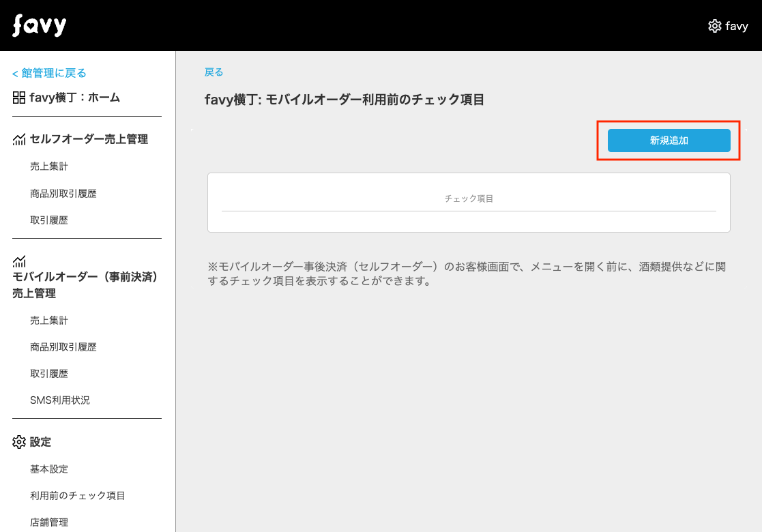Open 売上集計 under セルフオーダー売上管理
This screenshot has width=762, height=532.
click(49, 166)
